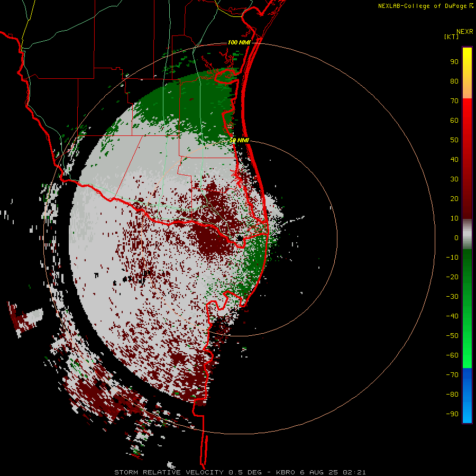
Task: Click the -20 value on the velocity scale
Action: [452, 277]
